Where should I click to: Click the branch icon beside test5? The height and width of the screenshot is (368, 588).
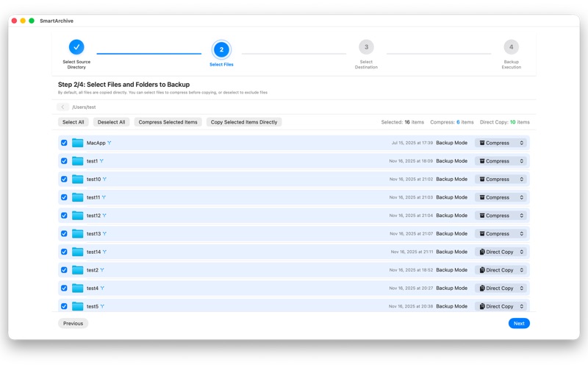coord(102,306)
